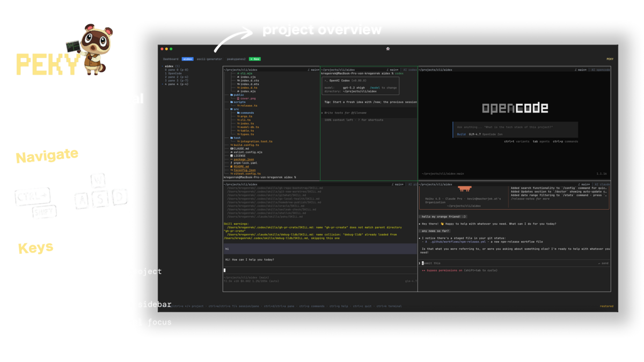Image resolution: width=644 pixels, height=362 pixels.
Task: Switch to the aidex tab
Action: coord(187,59)
